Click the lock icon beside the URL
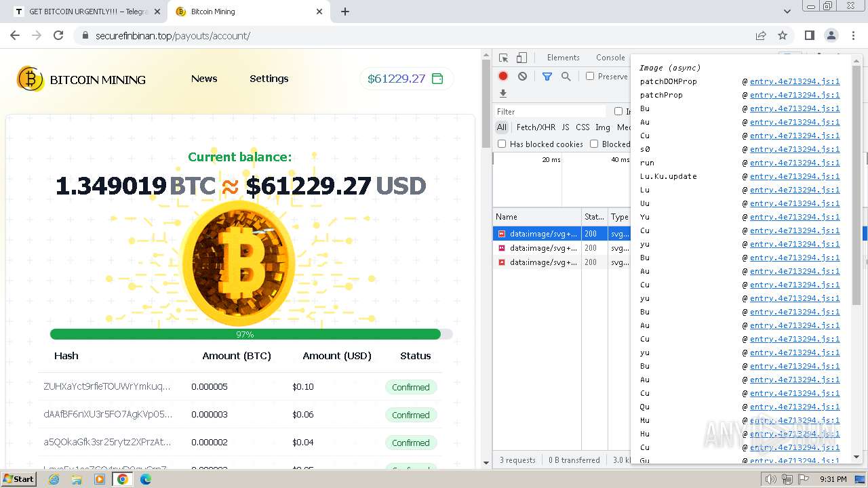Image resolution: width=868 pixels, height=488 pixels. [85, 35]
